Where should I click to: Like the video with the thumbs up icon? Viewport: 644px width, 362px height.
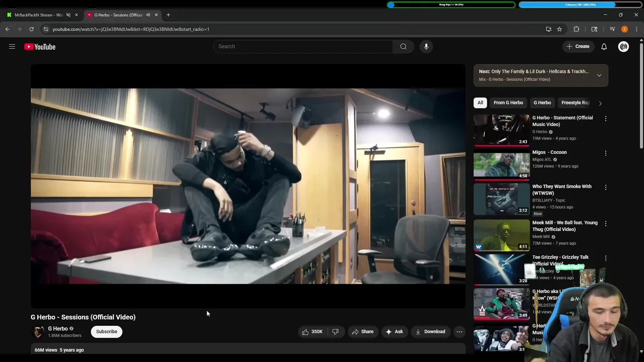click(305, 332)
